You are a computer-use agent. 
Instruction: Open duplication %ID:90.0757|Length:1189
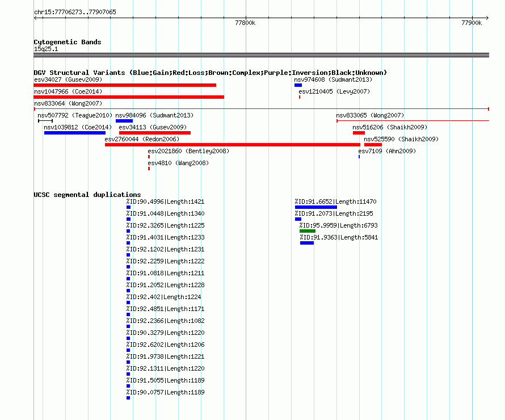(165, 392)
